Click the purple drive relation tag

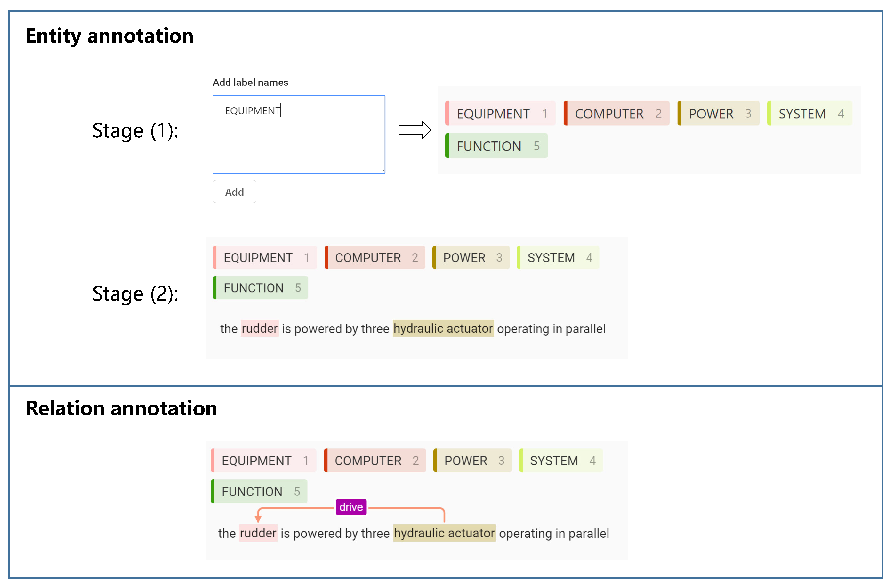click(x=351, y=507)
